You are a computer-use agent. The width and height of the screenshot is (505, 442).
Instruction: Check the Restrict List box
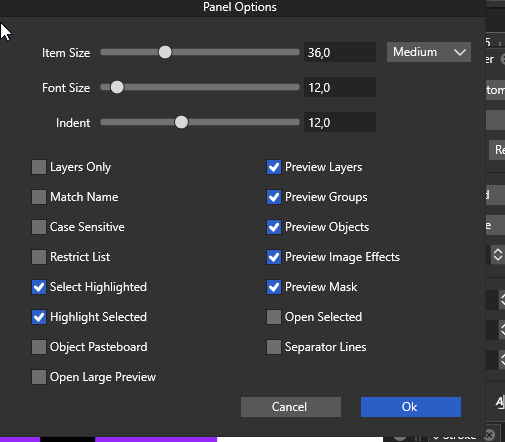[39, 257]
